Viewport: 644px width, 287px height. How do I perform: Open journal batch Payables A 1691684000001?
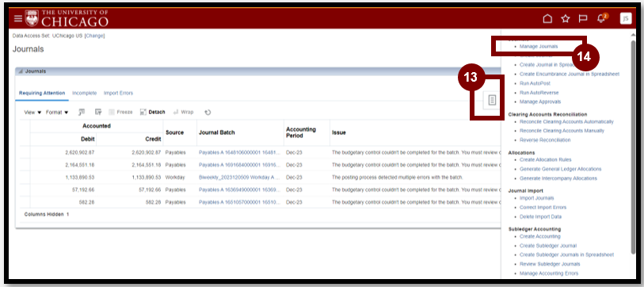[240, 164]
